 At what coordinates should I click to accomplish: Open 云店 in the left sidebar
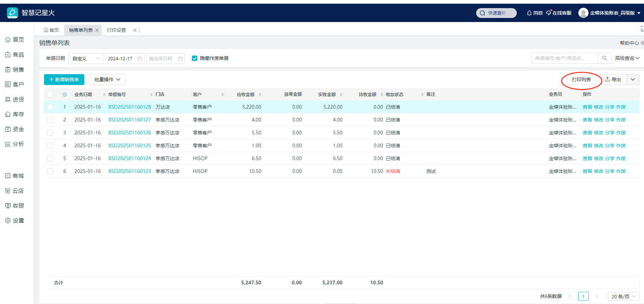pyautogui.click(x=15, y=191)
